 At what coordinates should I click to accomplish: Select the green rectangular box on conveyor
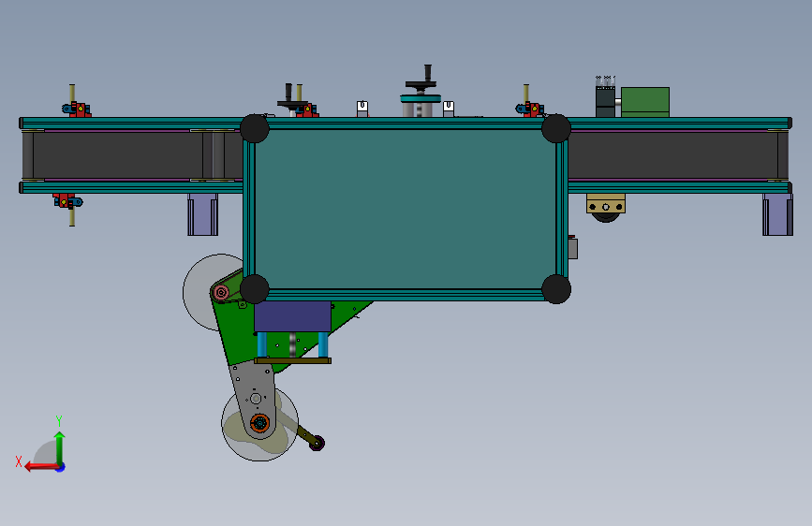(x=645, y=102)
